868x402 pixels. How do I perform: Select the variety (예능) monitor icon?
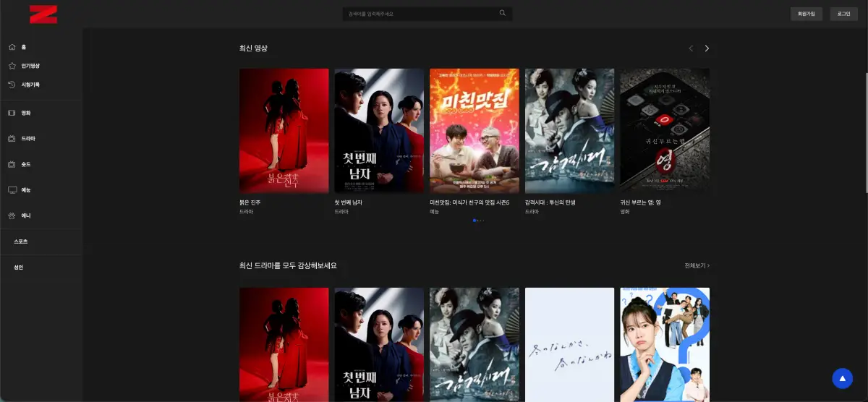pyautogui.click(x=12, y=189)
